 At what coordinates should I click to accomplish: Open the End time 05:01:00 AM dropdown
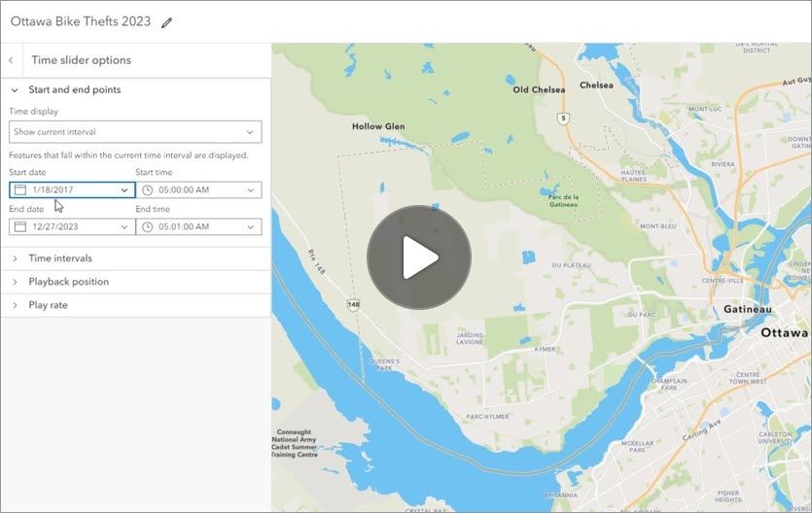pos(198,226)
